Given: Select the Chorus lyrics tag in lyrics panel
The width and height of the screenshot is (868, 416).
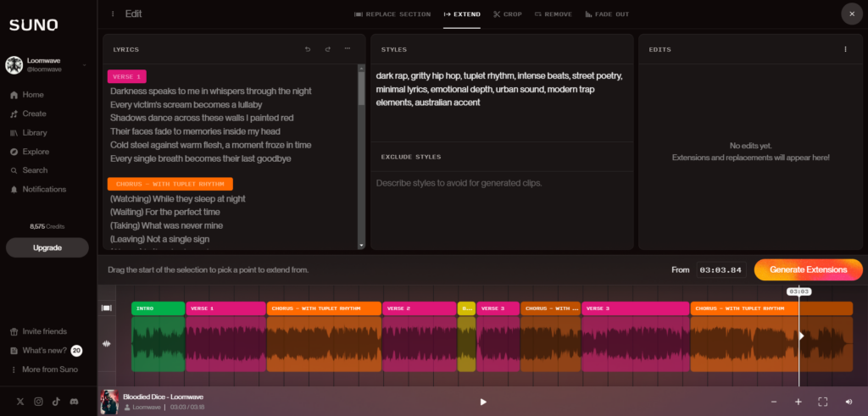Looking at the screenshot, I should click(x=170, y=184).
